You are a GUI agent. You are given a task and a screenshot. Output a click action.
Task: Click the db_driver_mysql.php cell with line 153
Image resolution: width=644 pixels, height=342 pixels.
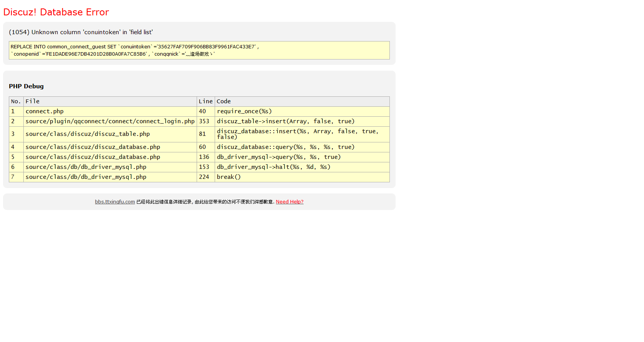[x=110, y=167]
